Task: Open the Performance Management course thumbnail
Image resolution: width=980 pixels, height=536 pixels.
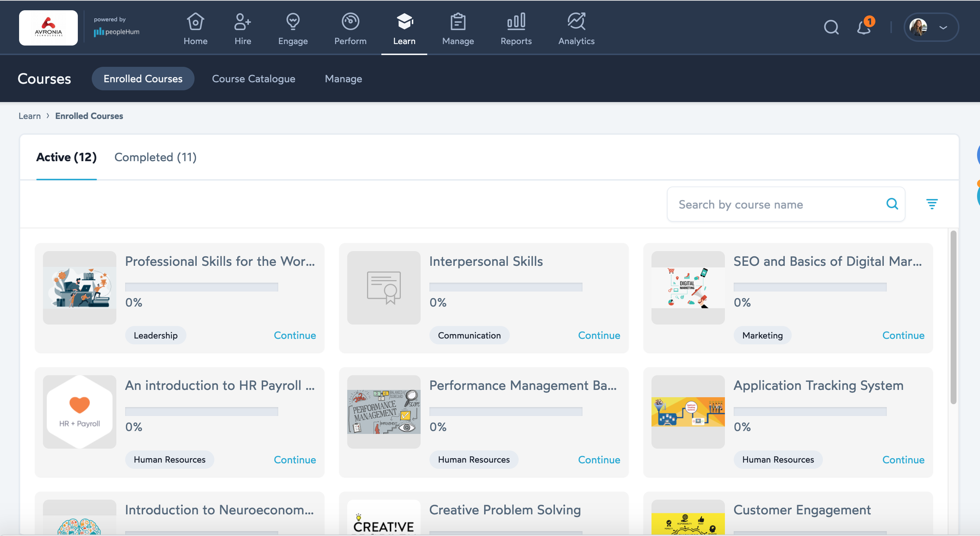Action: [x=384, y=412]
